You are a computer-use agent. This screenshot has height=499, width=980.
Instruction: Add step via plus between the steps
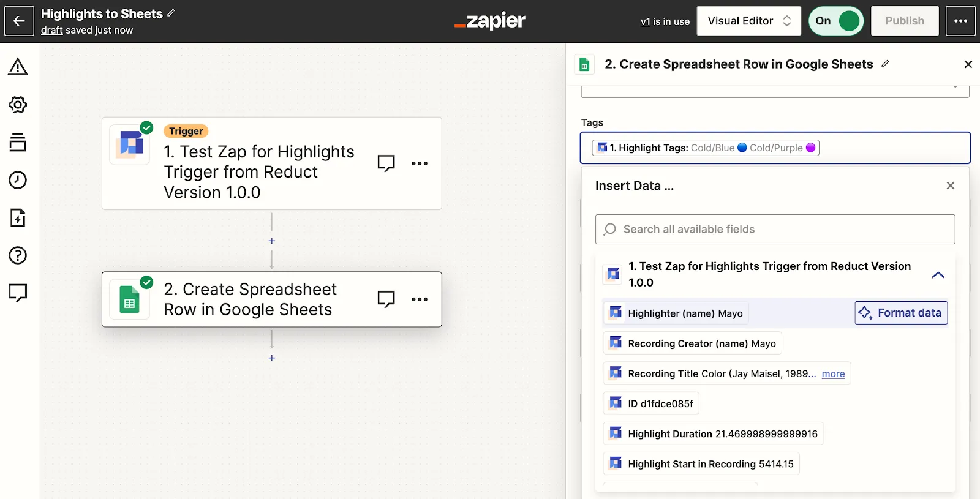click(x=272, y=241)
